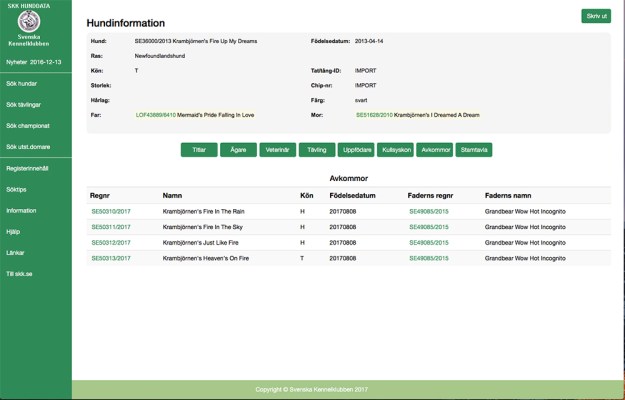Go to Sök championat page
The width and height of the screenshot is (625, 400).
pyautogui.click(x=28, y=125)
